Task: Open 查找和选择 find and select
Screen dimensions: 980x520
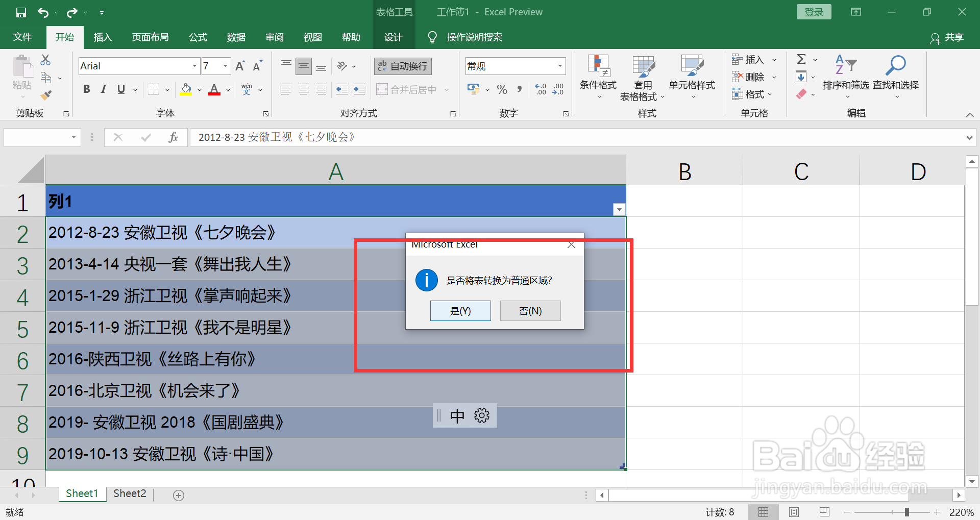Action: [x=896, y=77]
